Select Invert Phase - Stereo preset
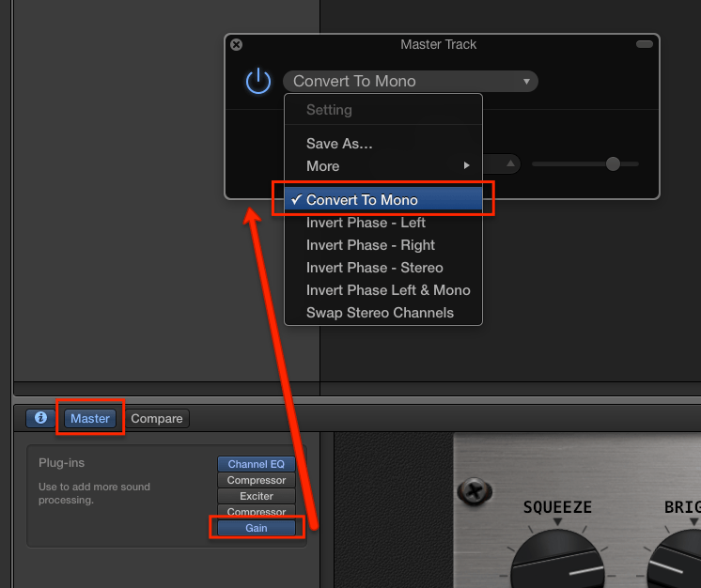This screenshot has height=588, width=701. tap(383, 268)
